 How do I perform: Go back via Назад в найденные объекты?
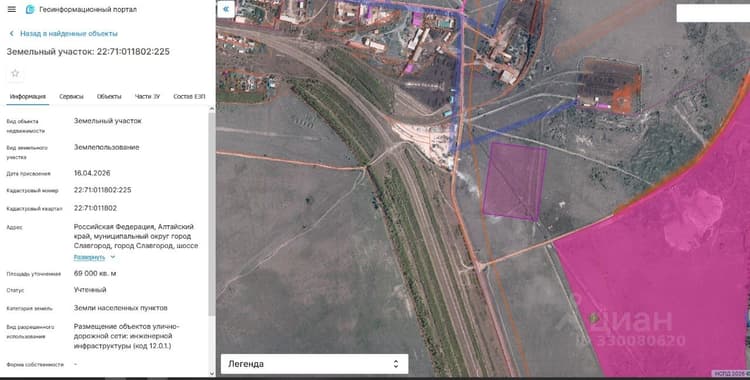point(69,34)
